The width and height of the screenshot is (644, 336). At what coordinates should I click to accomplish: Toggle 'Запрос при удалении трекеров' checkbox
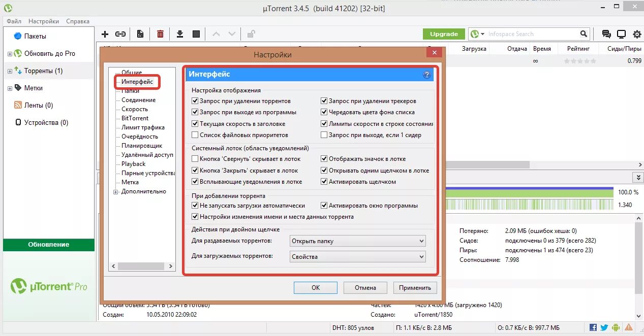pos(324,101)
